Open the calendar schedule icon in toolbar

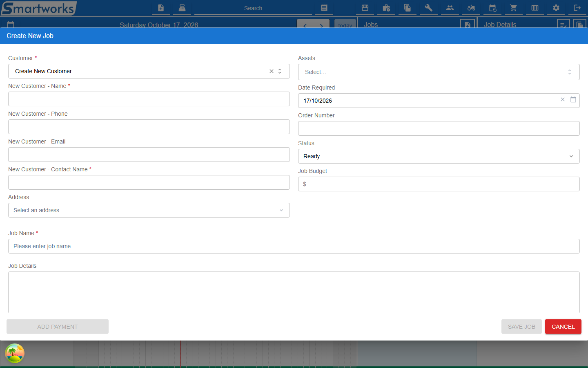click(492, 8)
